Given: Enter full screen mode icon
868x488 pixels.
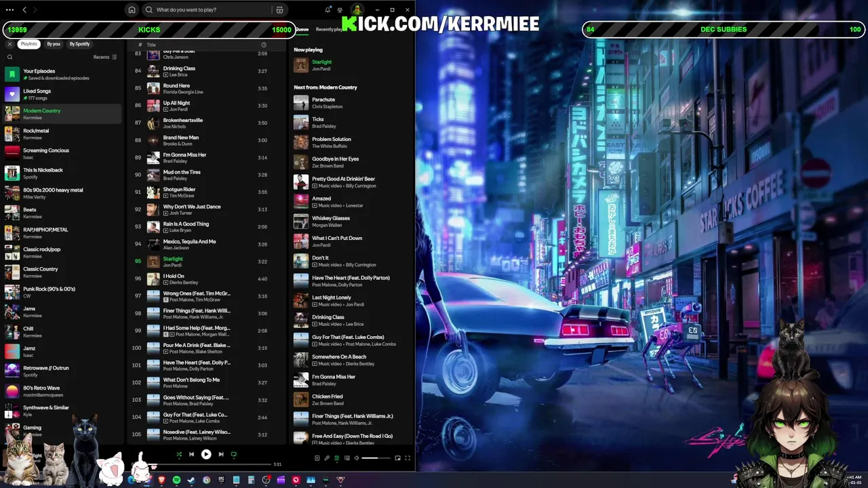Looking at the screenshot, I should click(408, 458).
